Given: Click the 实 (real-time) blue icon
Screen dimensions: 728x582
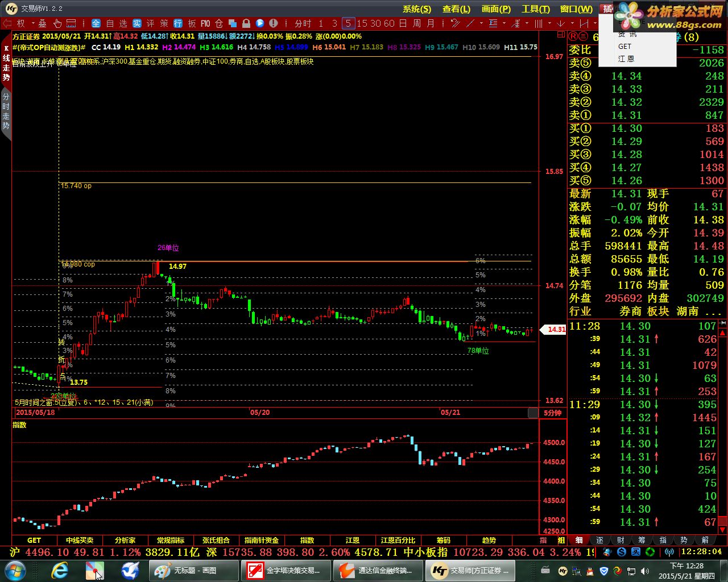Looking at the screenshot, I should [137, 23].
